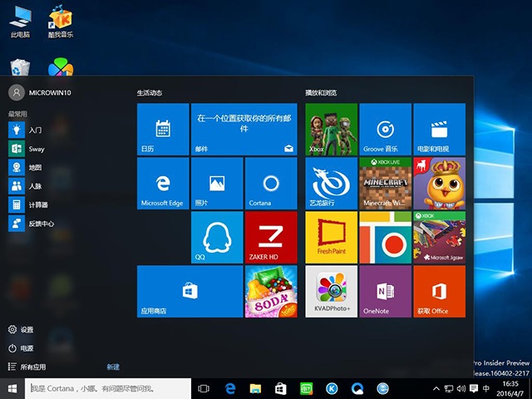This screenshot has width=532, height=399.
Task: Show hidden system tray icons chevron
Action: coord(437,388)
